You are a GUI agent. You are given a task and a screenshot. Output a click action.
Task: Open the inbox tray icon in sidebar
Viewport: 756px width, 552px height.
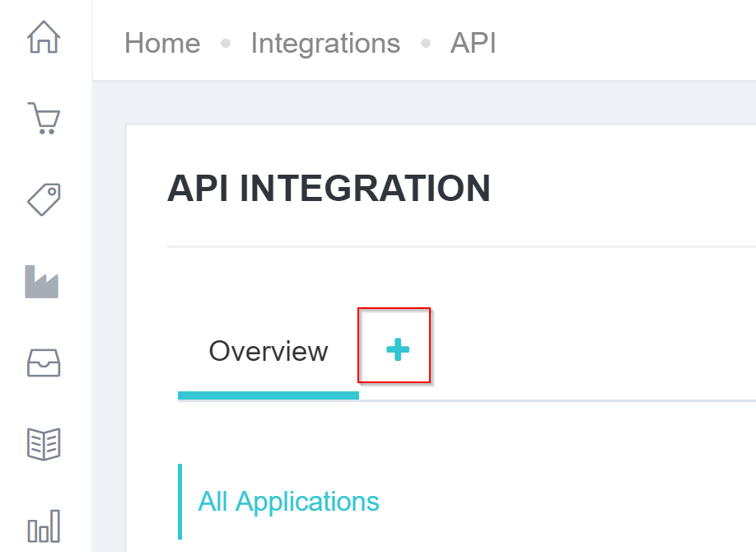tap(44, 363)
